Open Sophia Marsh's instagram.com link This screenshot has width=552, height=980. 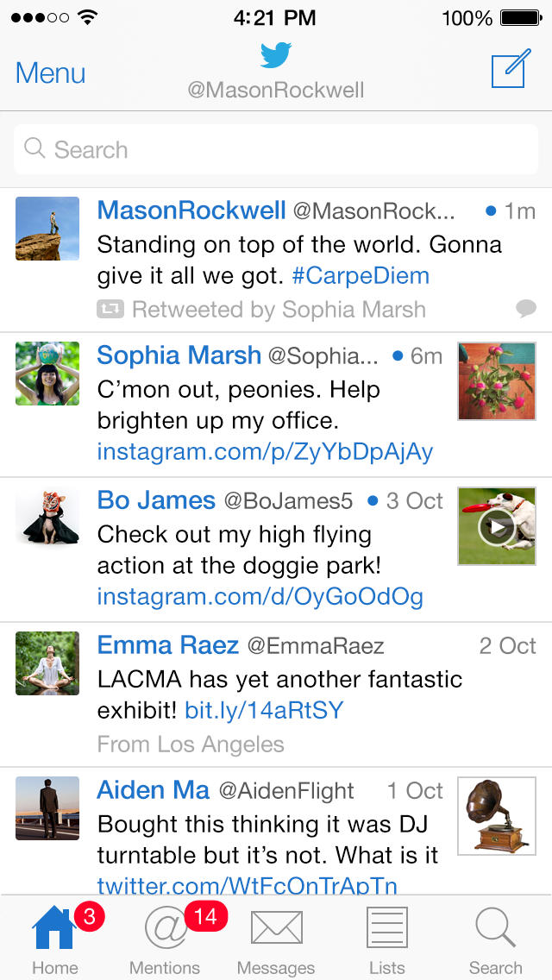265,451
